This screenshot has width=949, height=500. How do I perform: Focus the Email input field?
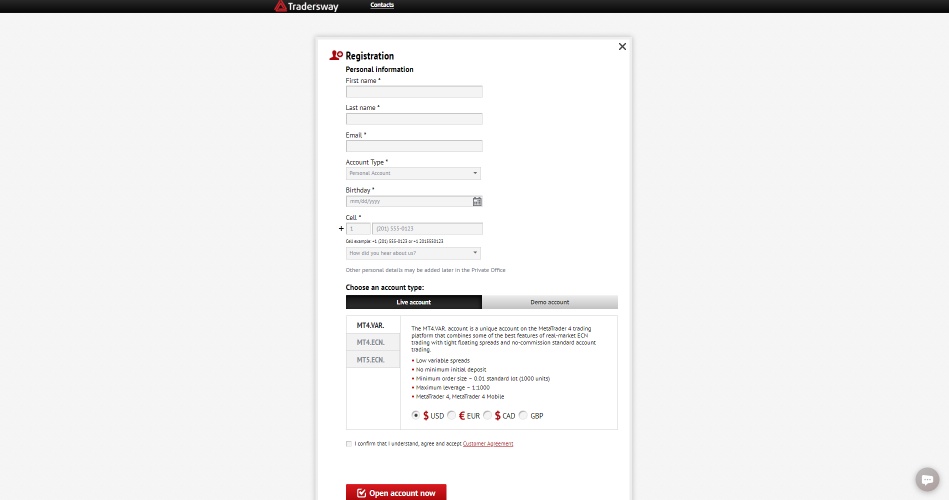414,146
